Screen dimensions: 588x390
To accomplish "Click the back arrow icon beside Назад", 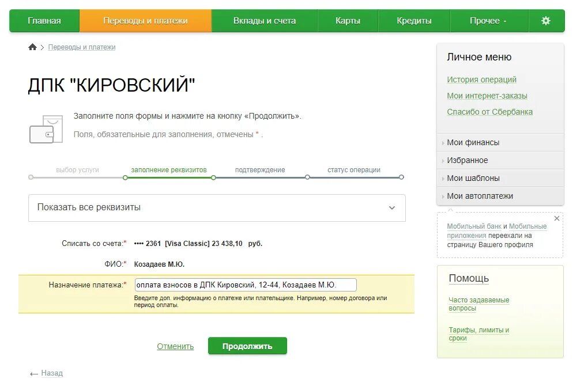I will click(x=34, y=374).
